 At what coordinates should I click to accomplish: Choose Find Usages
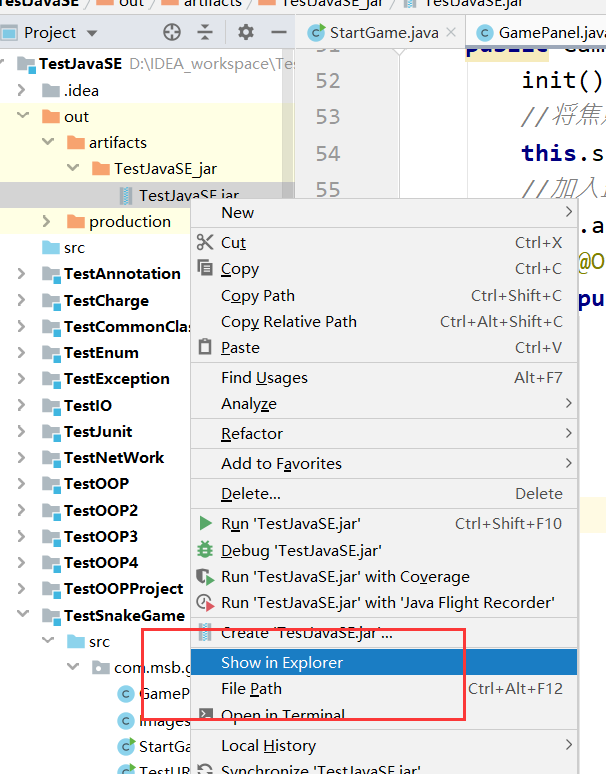(383, 378)
